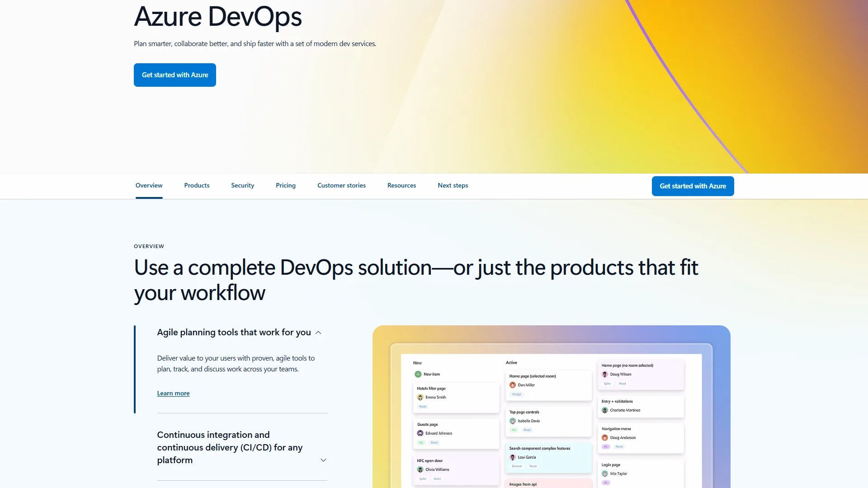Click Dan Miller avatar on Home page card
This screenshot has height=488, width=868.
pos(513,385)
